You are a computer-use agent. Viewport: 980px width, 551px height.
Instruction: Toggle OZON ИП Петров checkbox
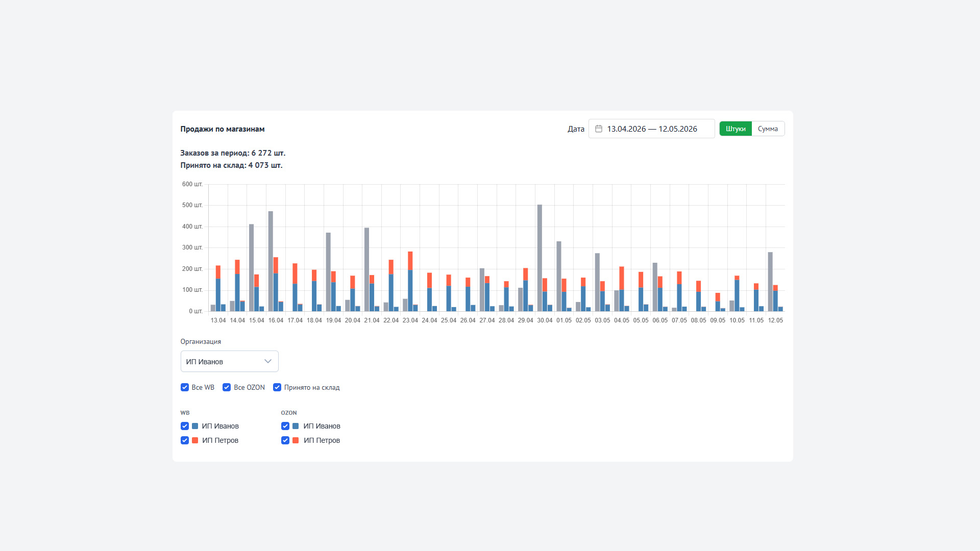[285, 440]
